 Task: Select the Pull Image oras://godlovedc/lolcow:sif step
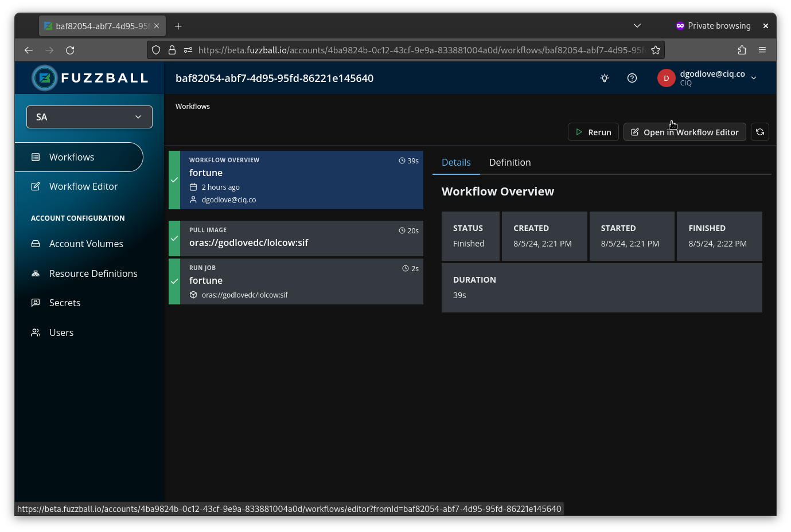point(296,238)
